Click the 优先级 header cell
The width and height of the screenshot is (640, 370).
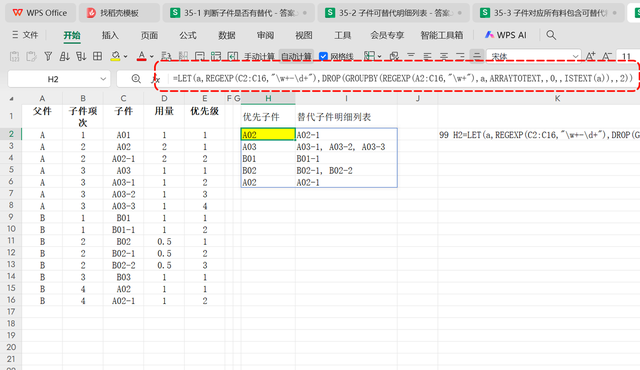tap(204, 117)
